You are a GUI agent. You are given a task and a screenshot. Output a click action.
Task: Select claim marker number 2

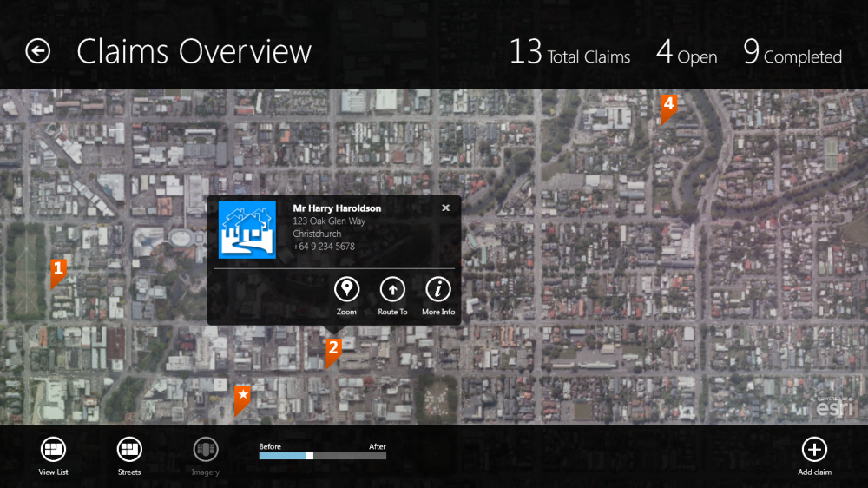click(332, 351)
